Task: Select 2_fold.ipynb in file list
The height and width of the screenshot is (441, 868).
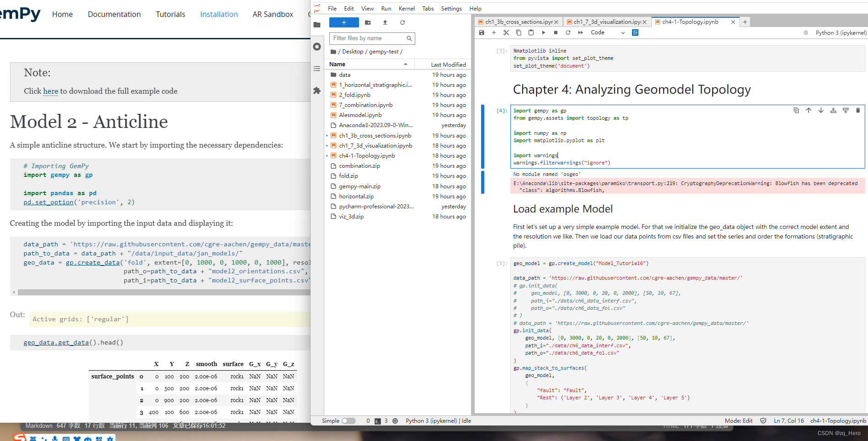Action: tap(397, 95)
